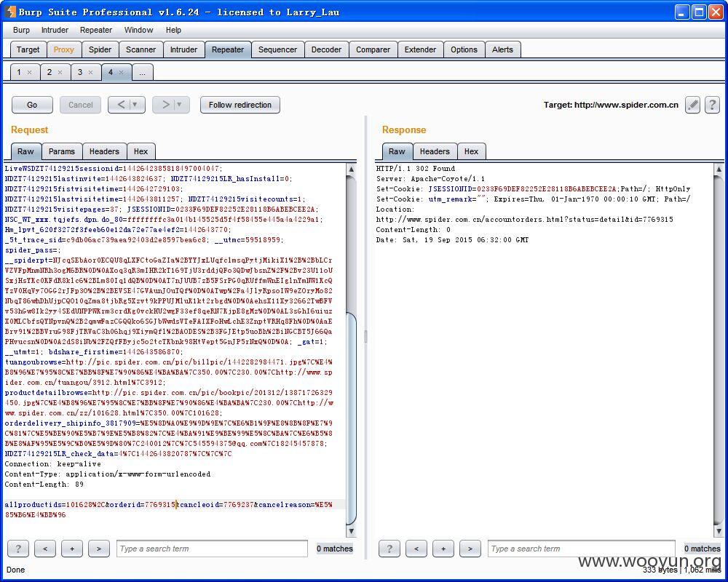Go to previous request history item
Screen dimensions: 728x582
click(120, 105)
